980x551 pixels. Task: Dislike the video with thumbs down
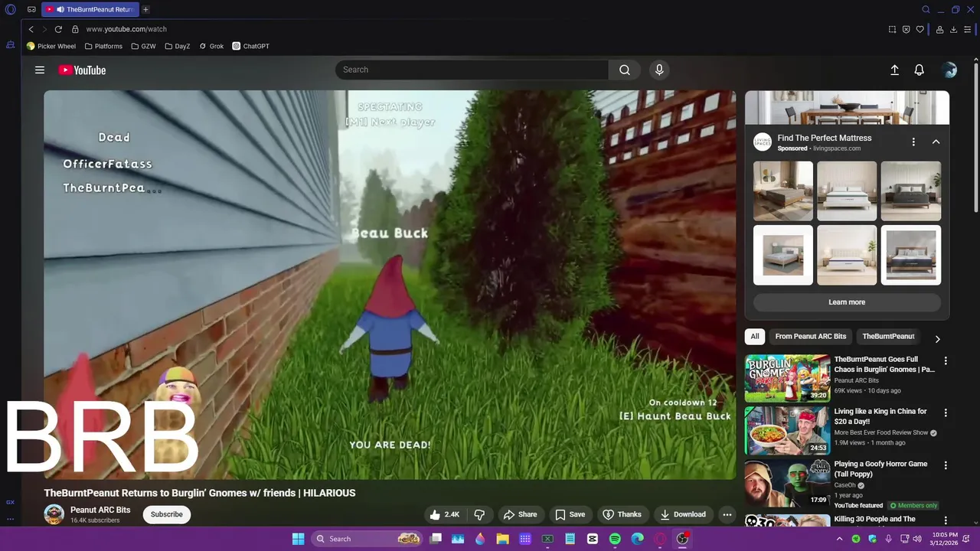pos(479,514)
